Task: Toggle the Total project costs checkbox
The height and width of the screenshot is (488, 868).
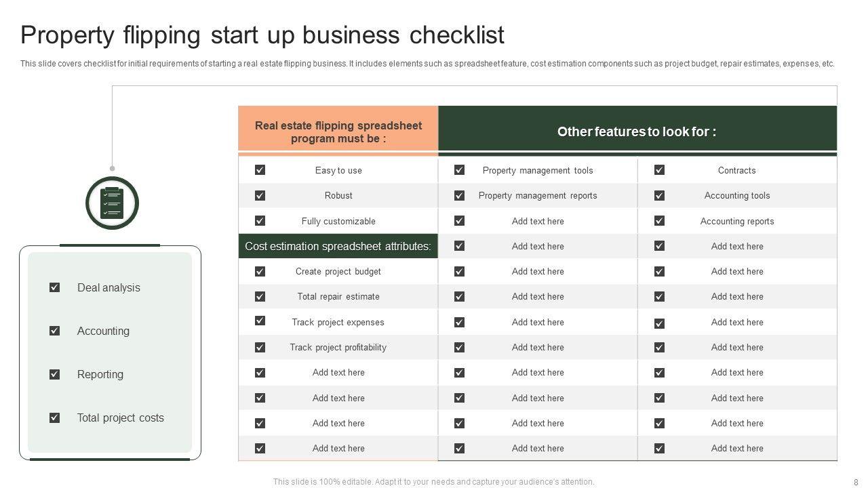Action: point(55,418)
